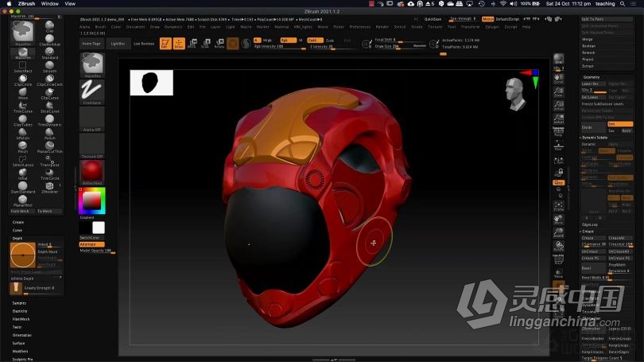
Task: Select the Pinch brush
Action: (23, 147)
